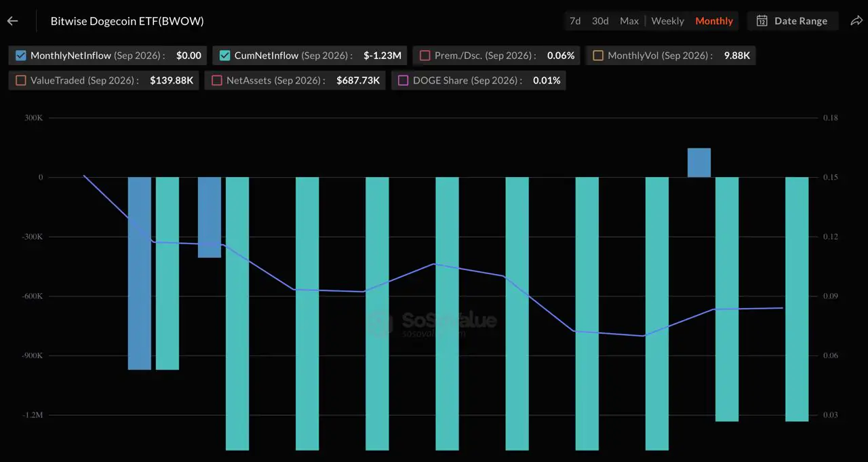The height and width of the screenshot is (462, 868).
Task: Enable the Prem./Dsc. checkbox
Action: pyautogui.click(x=425, y=56)
